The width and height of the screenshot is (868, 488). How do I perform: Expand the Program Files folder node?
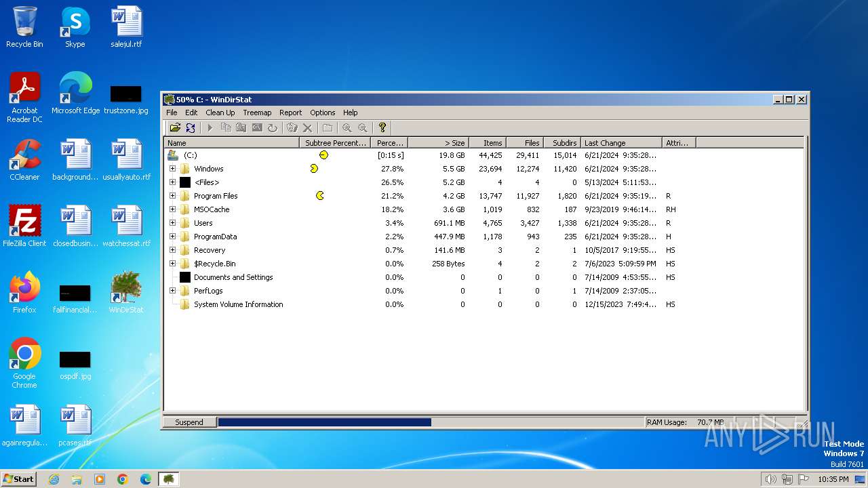pos(172,196)
